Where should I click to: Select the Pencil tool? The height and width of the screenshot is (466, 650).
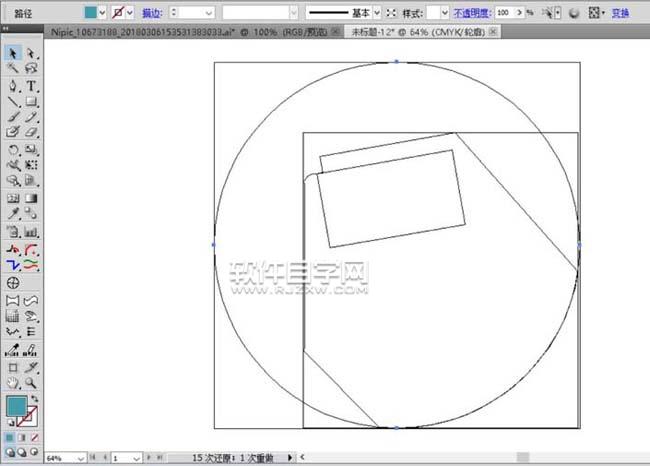coord(31,116)
